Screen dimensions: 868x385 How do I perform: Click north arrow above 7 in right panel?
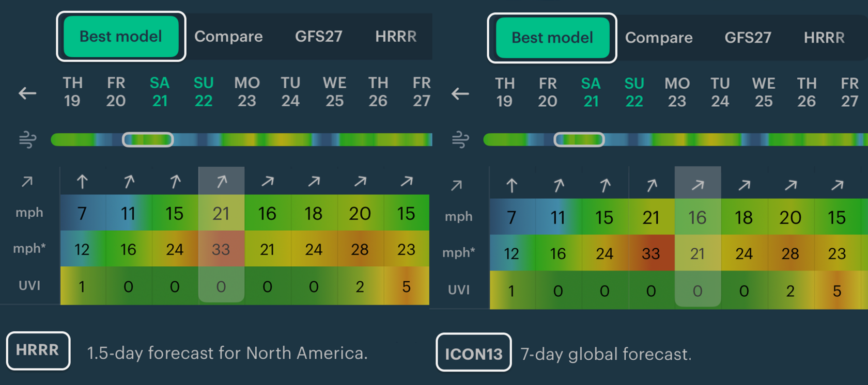pyautogui.click(x=512, y=185)
